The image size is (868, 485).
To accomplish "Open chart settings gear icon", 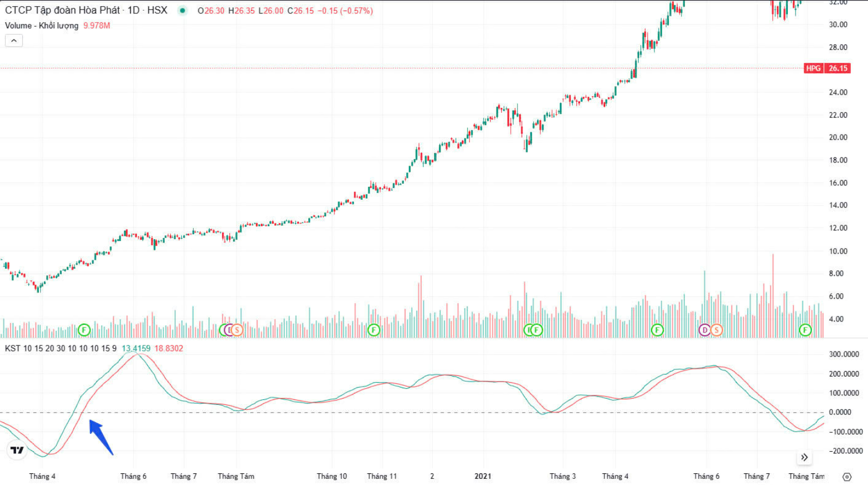I will (847, 477).
